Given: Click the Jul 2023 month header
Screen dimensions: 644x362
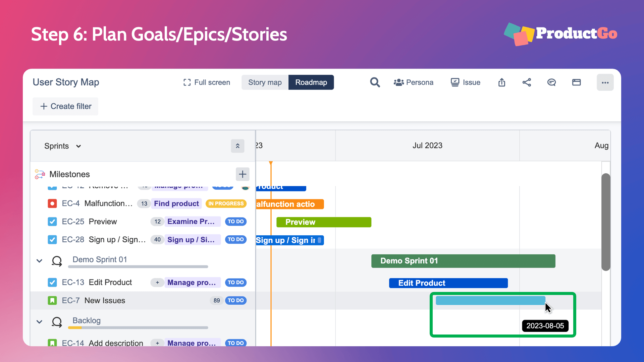Looking at the screenshot, I should 427,145.
